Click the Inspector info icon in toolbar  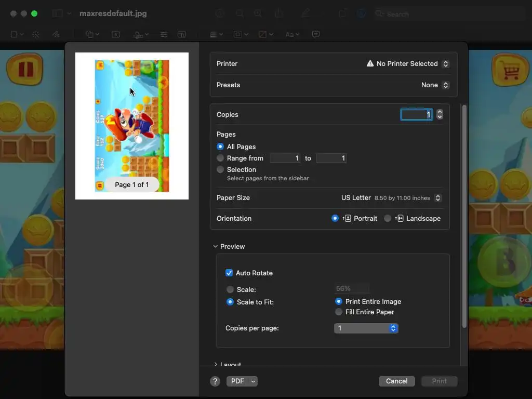[x=220, y=14]
